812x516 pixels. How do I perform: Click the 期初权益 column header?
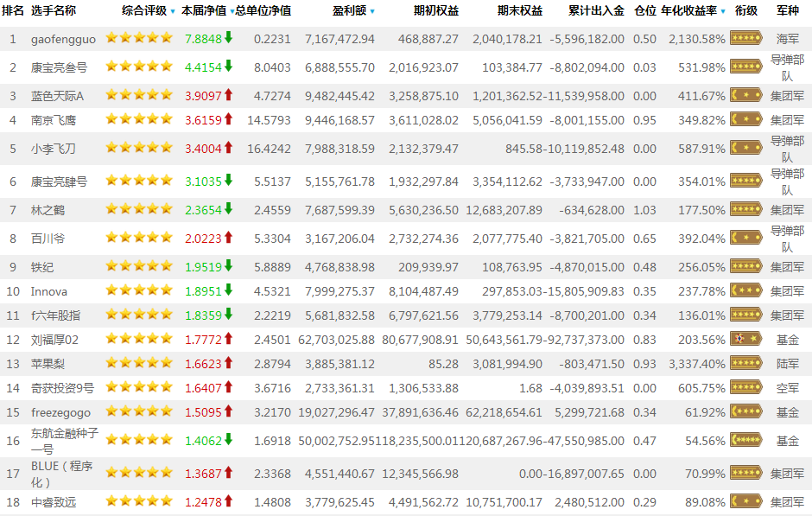coord(436,10)
